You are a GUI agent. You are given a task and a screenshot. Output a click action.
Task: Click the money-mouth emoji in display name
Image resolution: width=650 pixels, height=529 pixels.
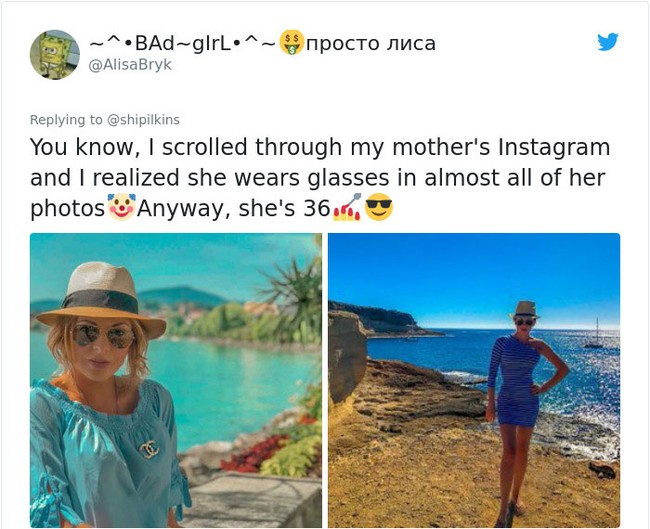tap(290, 43)
